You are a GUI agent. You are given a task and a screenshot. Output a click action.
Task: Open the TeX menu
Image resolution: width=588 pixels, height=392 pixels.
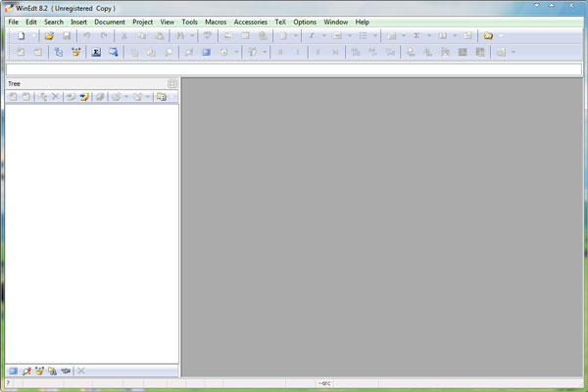[x=280, y=22]
